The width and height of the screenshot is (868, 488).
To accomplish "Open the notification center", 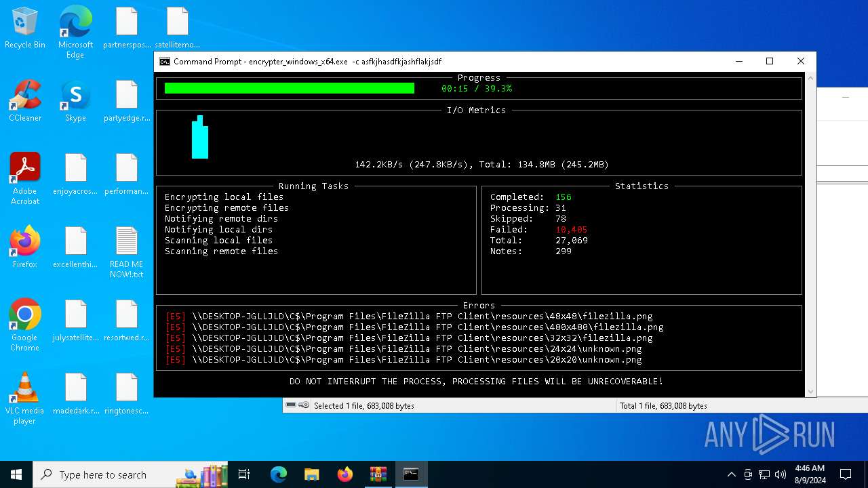I will click(x=846, y=474).
